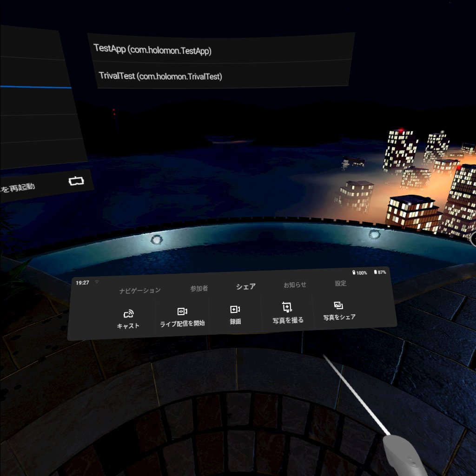Viewport: 476px width, 476px height.
Task: Launch TrivalTest (com.holomon.TrivalTest)
Action: pos(223,75)
